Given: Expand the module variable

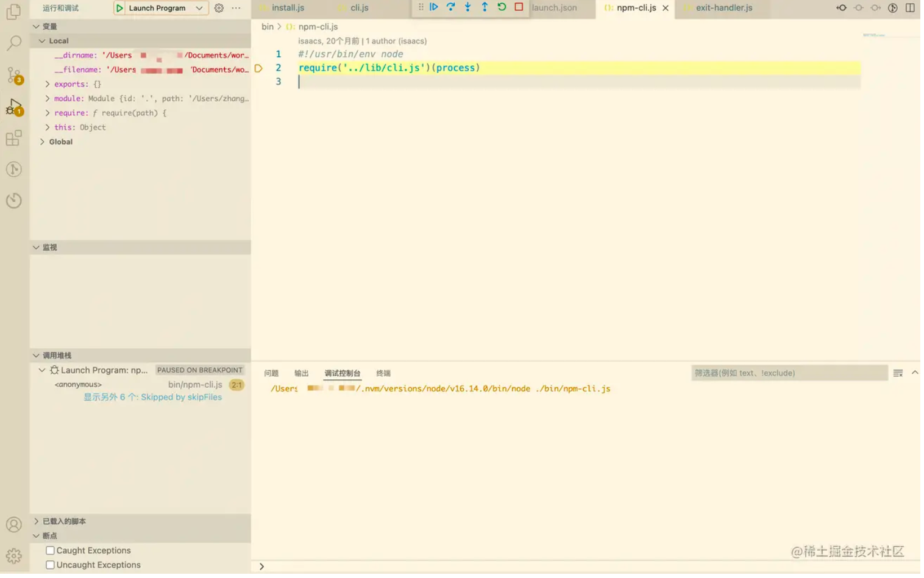Looking at the screenshot, I should click(48, 98).
